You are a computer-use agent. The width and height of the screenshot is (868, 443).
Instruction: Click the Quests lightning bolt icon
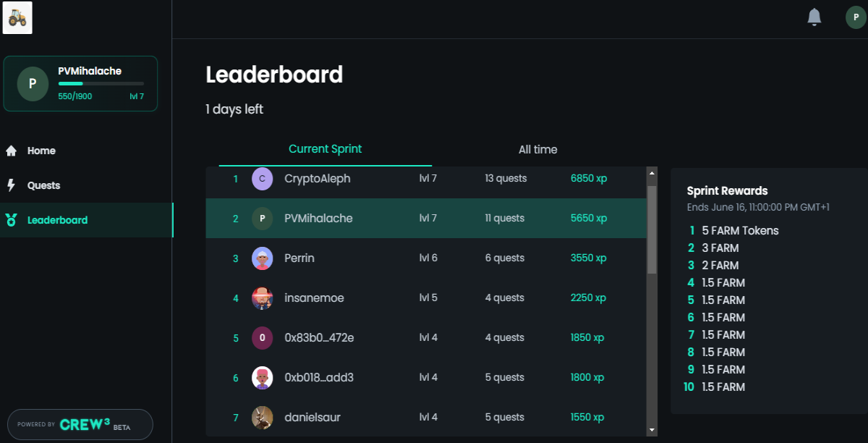(x=11, y=185)
